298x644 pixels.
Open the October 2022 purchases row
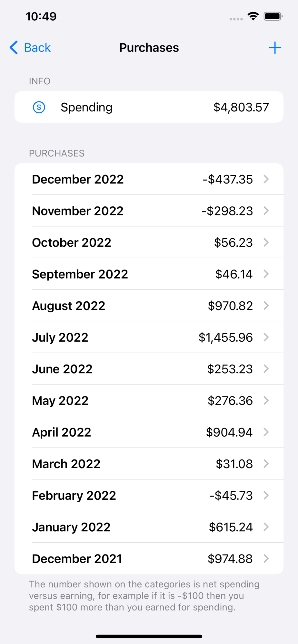coord(149,242)
